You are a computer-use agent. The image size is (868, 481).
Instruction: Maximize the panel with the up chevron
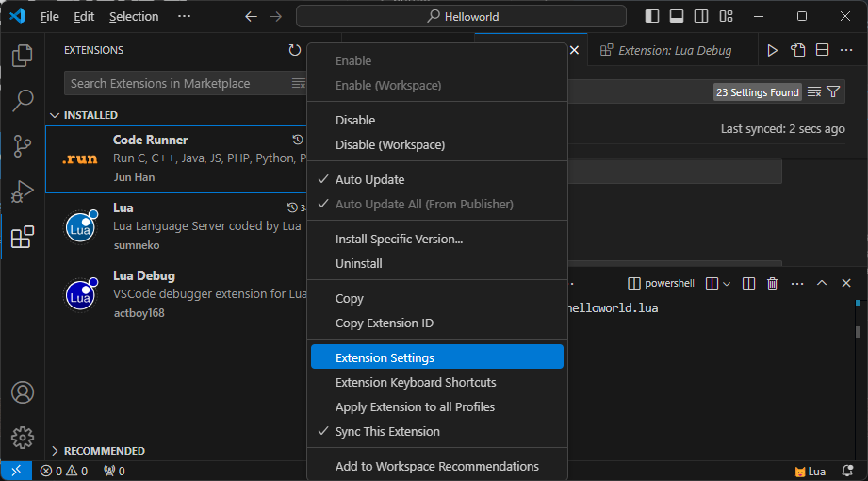822,283
